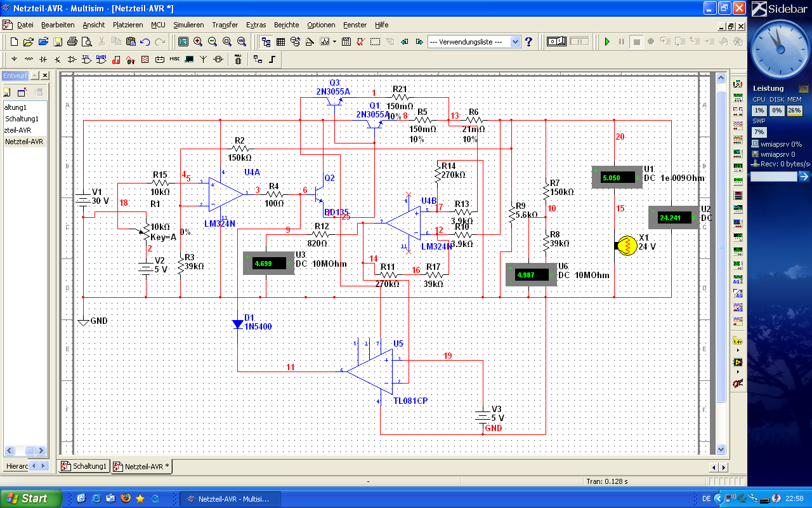Select Schaltung1 in the design toolbox
Screen dimensions: 812x508
point(22,119)
